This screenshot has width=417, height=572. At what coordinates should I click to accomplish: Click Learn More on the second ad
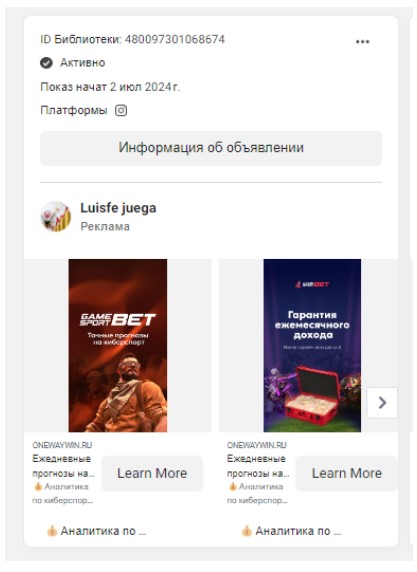pos(346,473)
